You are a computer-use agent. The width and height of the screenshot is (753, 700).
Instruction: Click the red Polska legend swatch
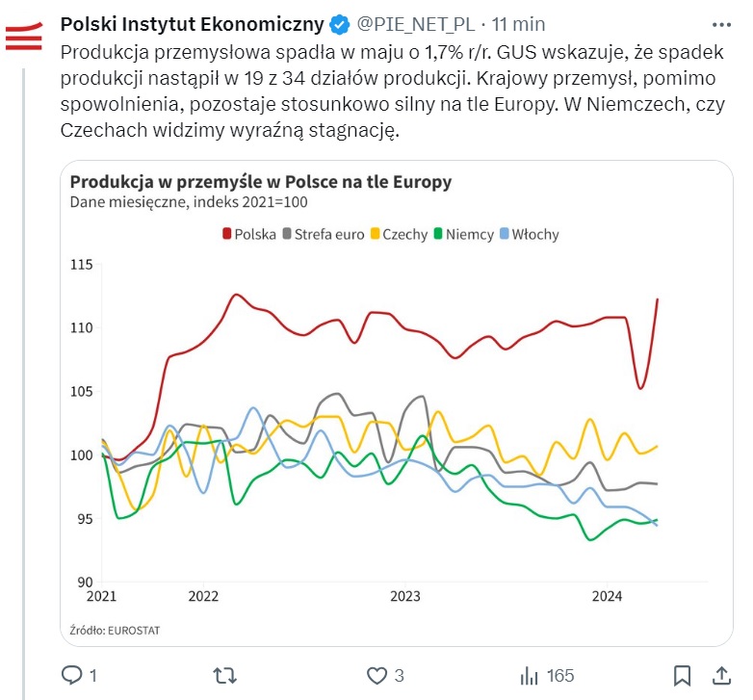point(226,234)
